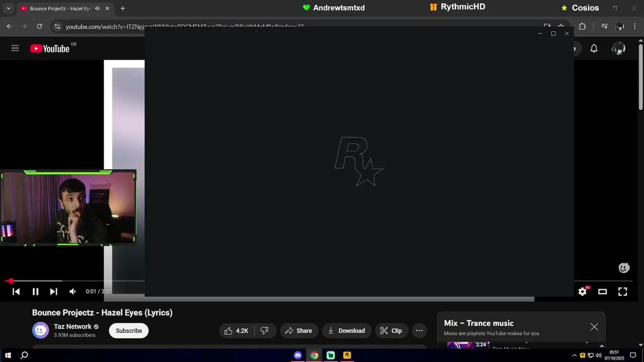Viewport: 644px width, 362px height.
Task: Go forward in Chrome
Action: point(24,26)
